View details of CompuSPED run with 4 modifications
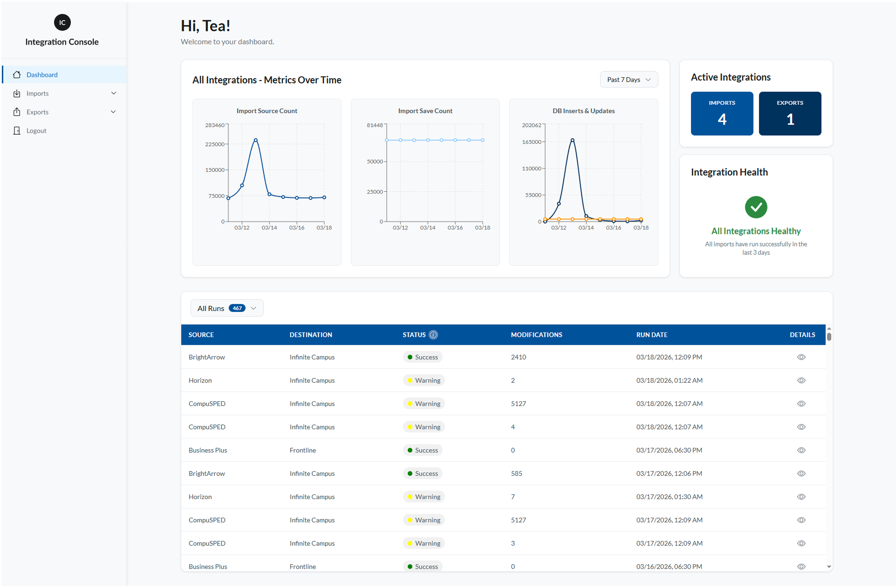 [x=801, y=427]
